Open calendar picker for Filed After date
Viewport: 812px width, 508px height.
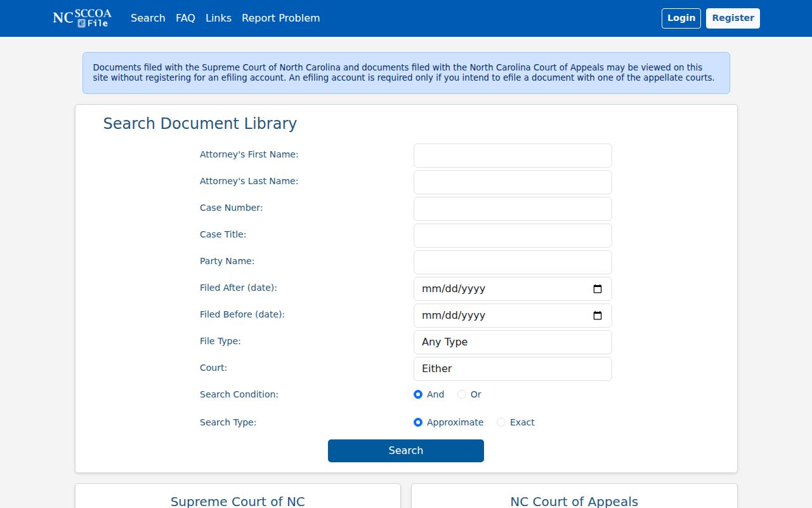(598, 289)
